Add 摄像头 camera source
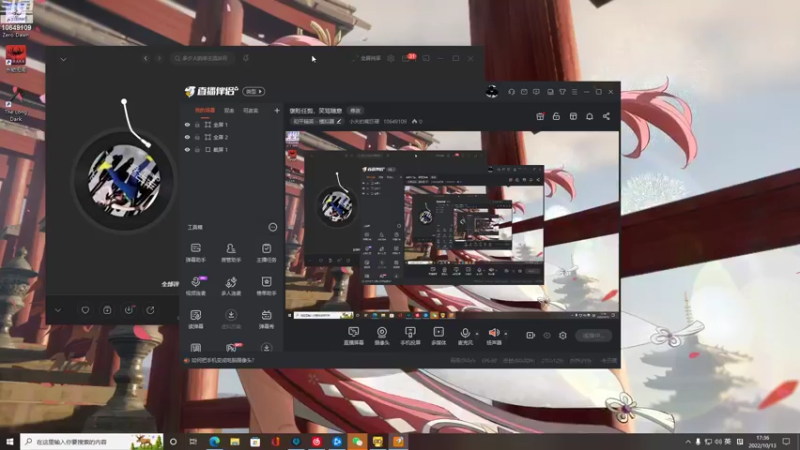 382,336
